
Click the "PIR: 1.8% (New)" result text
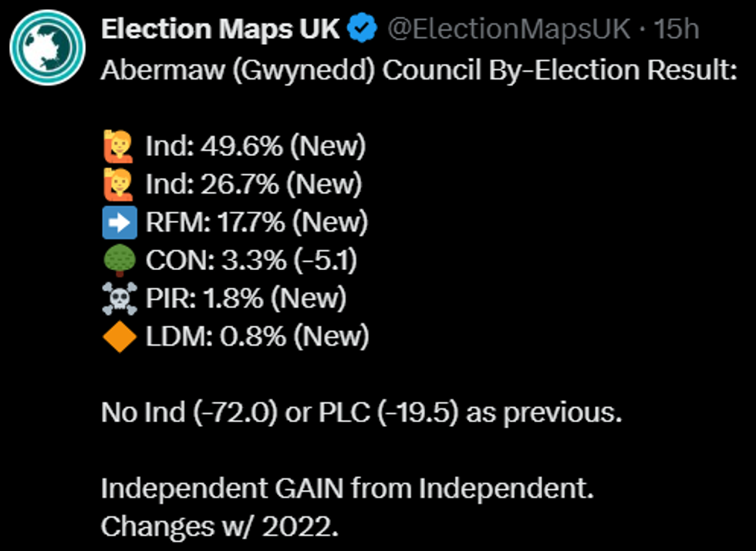(246, 299)
